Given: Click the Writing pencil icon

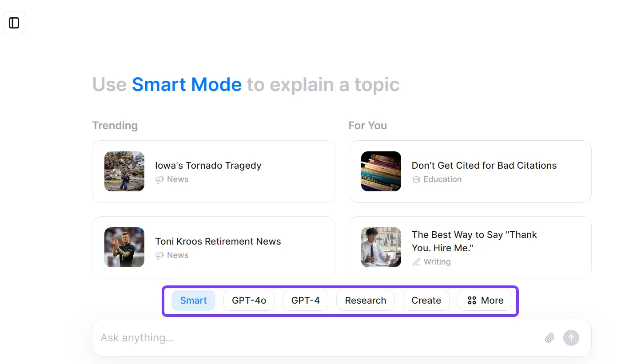Looking at the screenshot, I should (x=416, y=262).
